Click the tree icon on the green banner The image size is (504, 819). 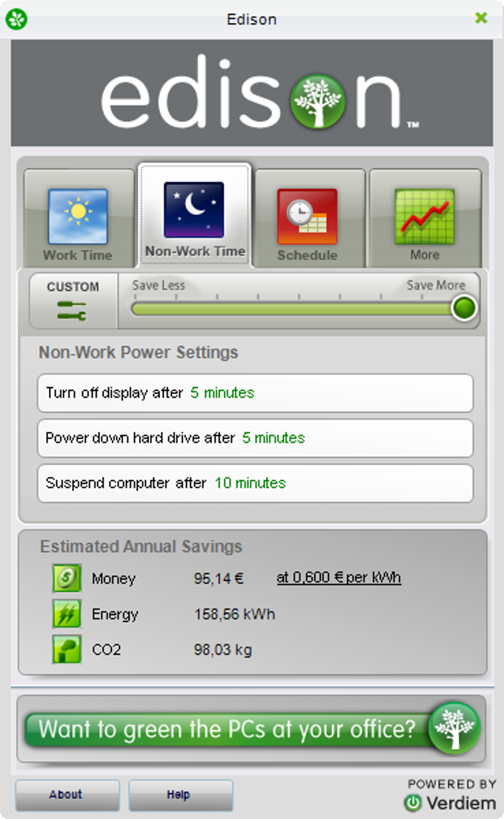tap(454, 728)
